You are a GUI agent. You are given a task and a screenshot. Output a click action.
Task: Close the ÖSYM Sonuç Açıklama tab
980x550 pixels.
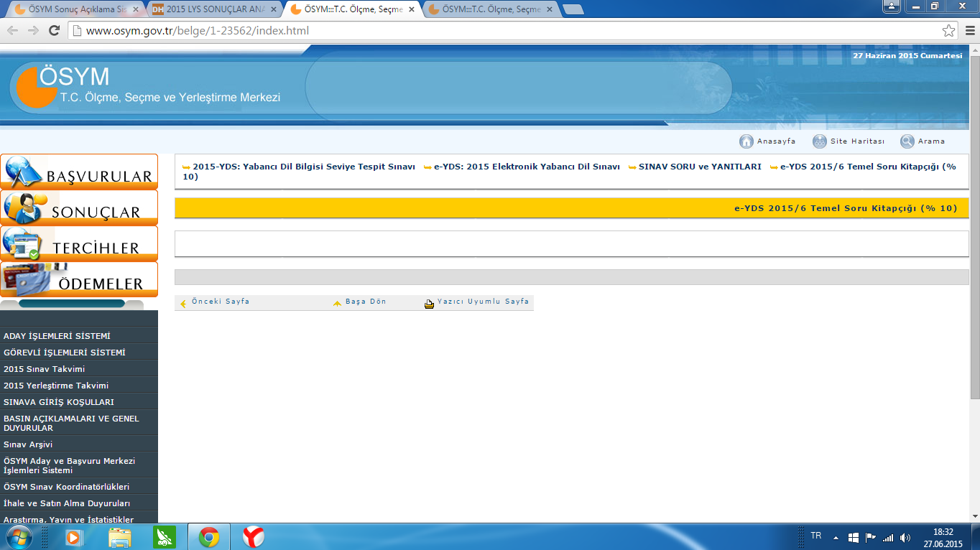point(136,9)
